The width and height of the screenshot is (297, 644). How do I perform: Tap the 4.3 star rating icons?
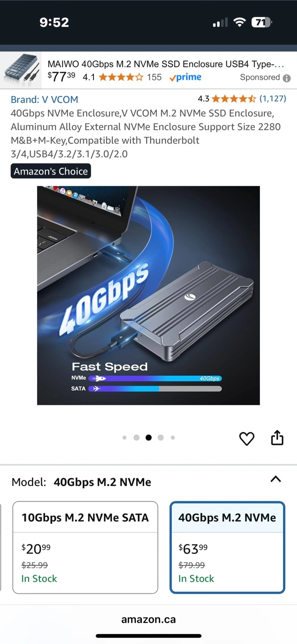233,99
